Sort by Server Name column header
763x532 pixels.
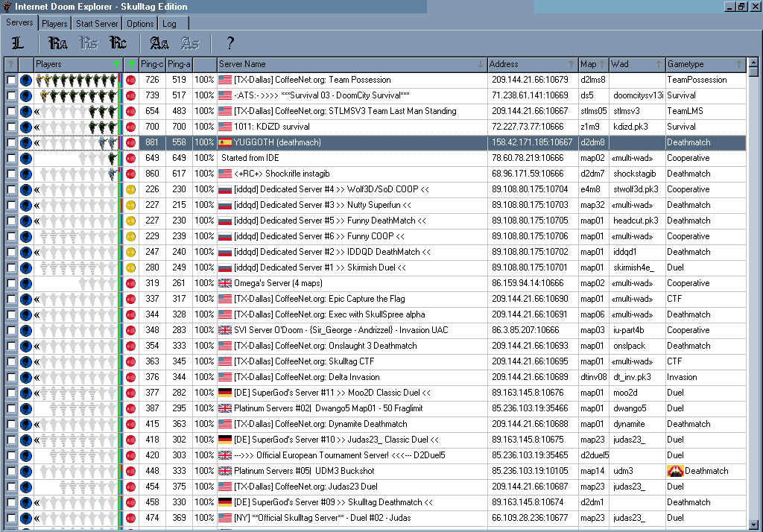pyautogui.click(x=352, y=64)
